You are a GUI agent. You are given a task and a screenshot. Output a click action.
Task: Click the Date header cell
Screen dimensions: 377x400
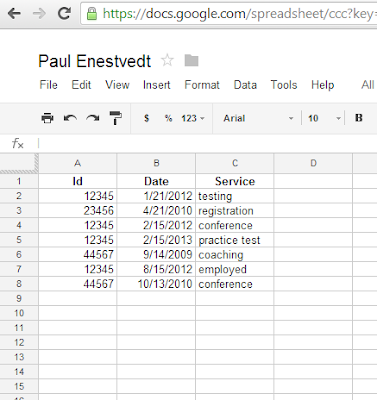(x=156, y=181)
